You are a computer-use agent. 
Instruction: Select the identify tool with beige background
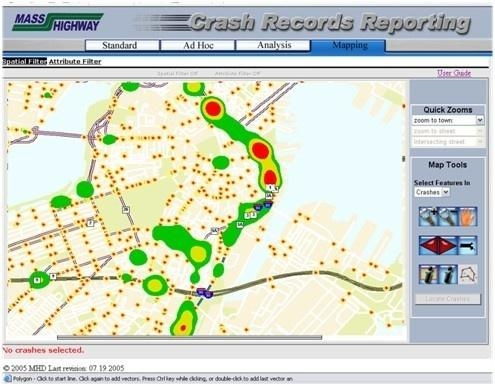pyautogui.click(x=428, y=274)
